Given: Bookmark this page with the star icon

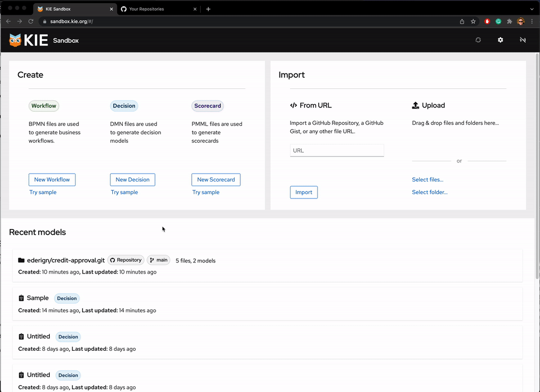Looking at the screenshot, I should (x=473, y=22).
